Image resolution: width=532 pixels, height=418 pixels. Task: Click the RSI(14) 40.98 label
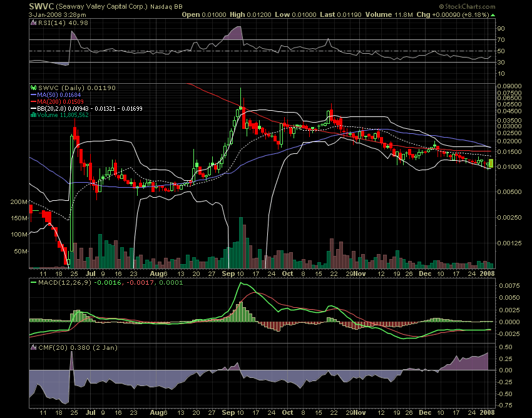point(63,23)
